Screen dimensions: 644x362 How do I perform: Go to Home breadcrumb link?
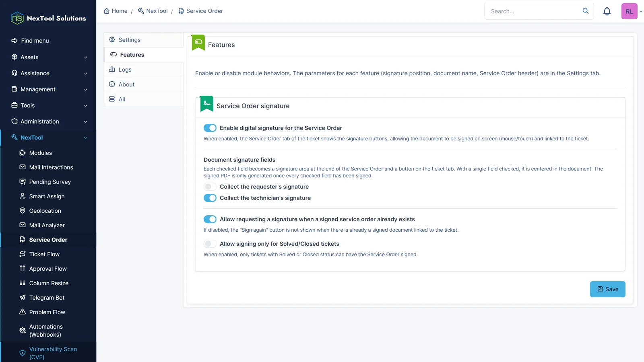tap(116, 11)
